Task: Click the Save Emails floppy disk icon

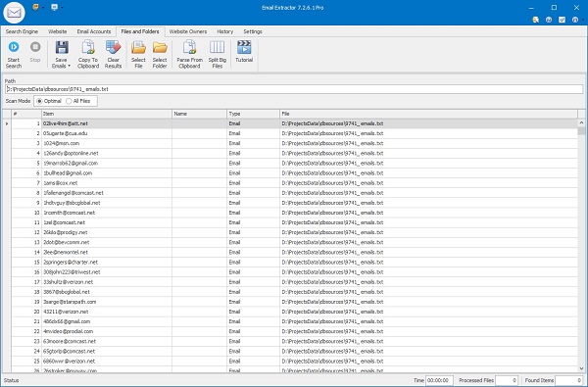Action: point(62,47)
